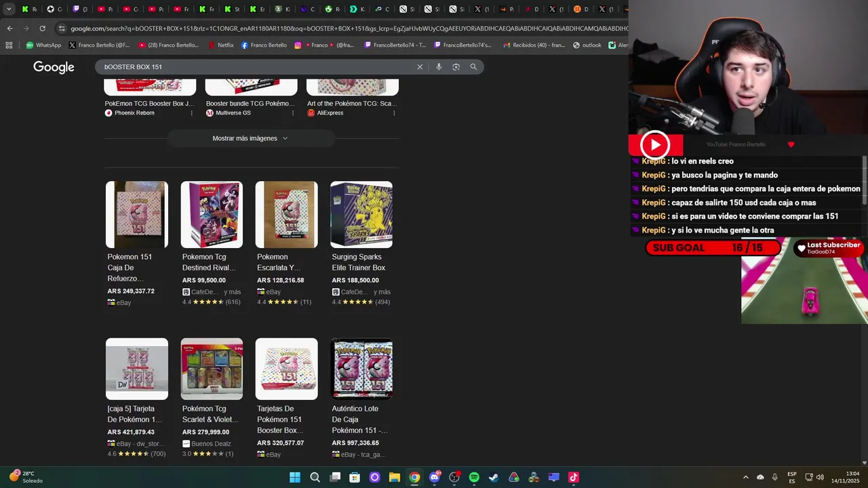Open Pokemon 151 Caja De Refuerzo product
The image size is (868, 488).
point(136,214)
